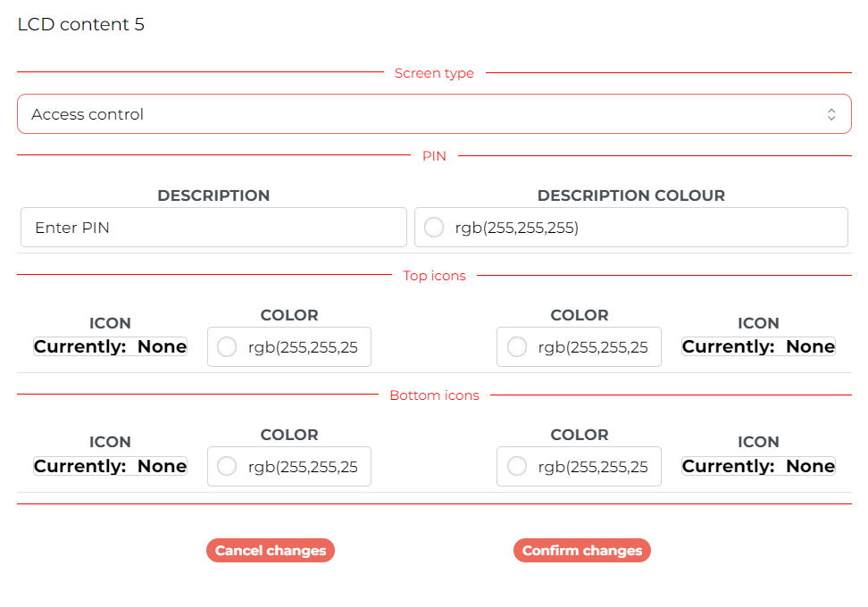Edit the description colour rgb text field
This screenshot has height=607, width=868.
point(631,228)
